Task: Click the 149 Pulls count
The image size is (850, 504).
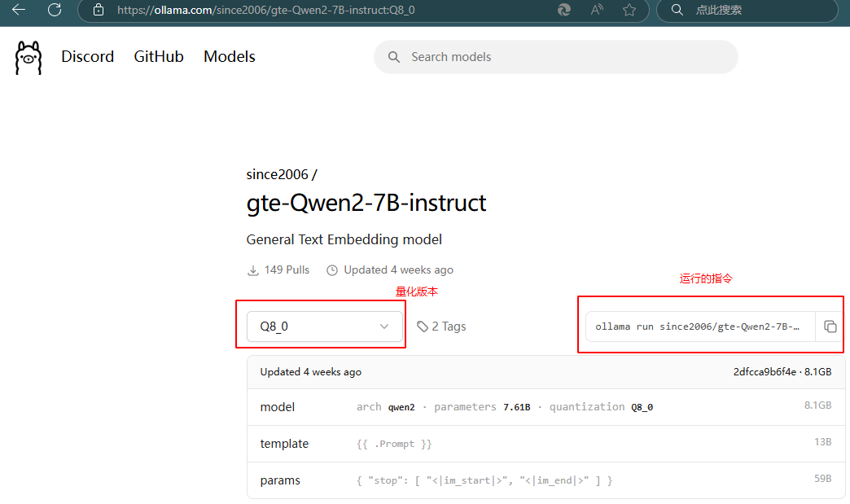Action: [x=287, y=270]
